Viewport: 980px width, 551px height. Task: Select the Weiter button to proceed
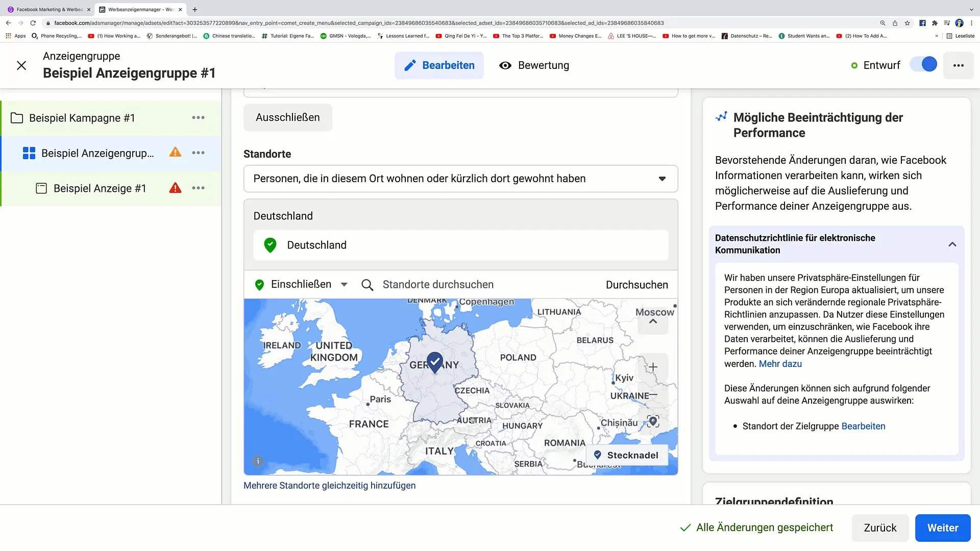click(943, 528)
